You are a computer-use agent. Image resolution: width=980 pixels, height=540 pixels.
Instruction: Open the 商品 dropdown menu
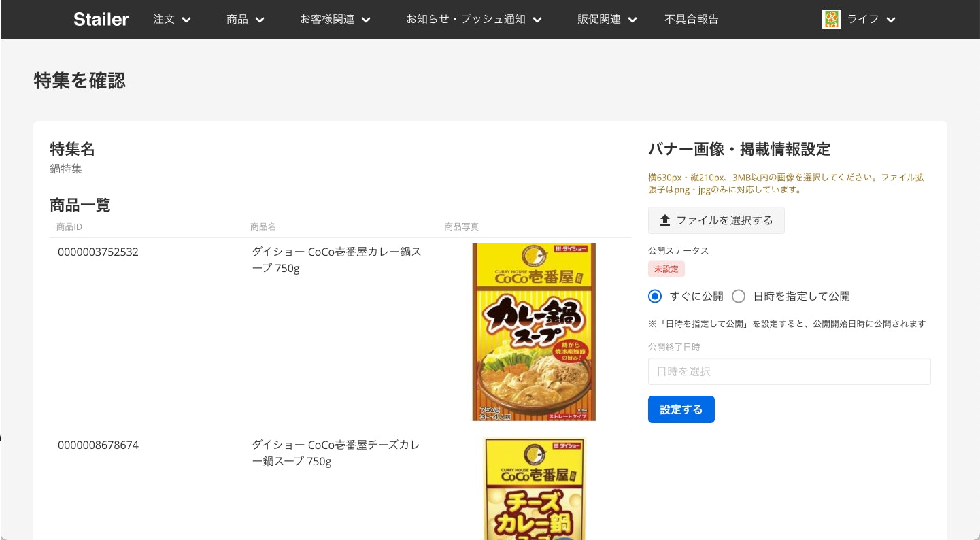pyautogui.click(x=246, y=19)
